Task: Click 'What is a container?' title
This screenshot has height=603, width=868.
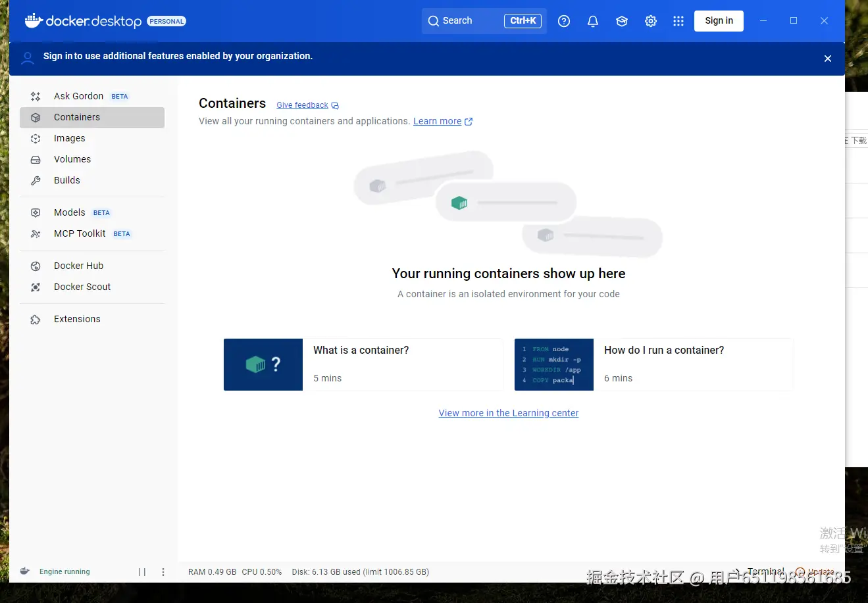Action: [x=361, y=350]
